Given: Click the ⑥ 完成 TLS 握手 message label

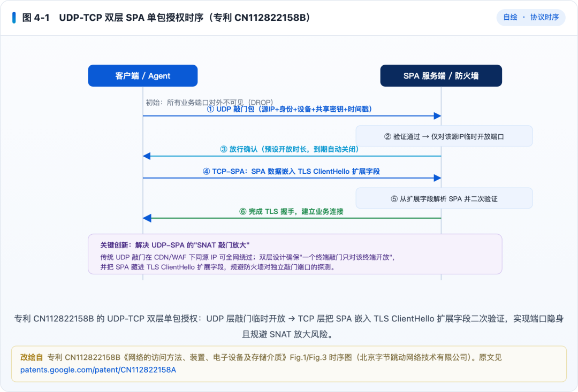Looking at the screenshot, I should [x=291, y=211].
